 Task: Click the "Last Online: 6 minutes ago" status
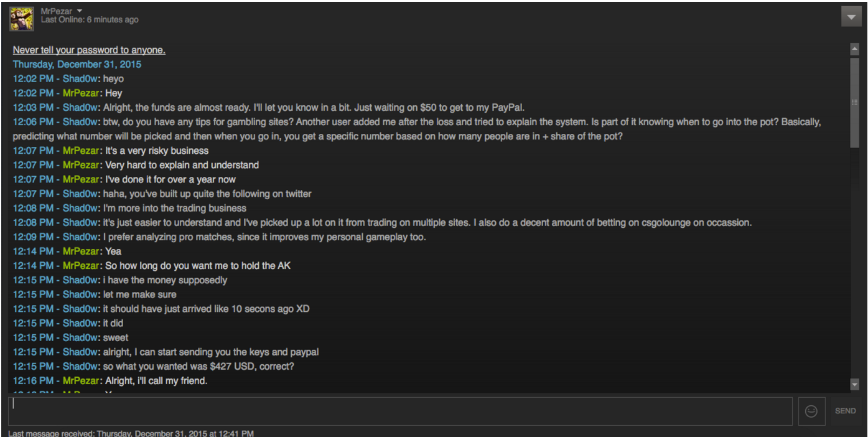point(90,20)
